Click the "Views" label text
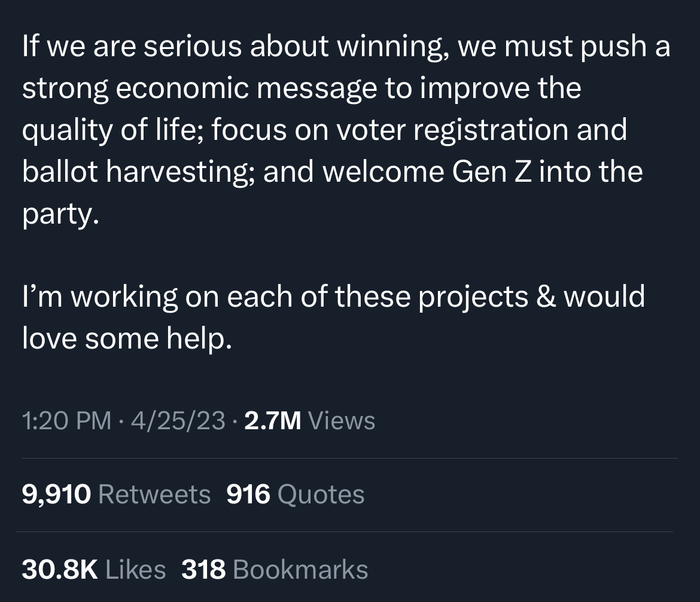This screenshot has width=700, height=602. click(x=342, y=421)
